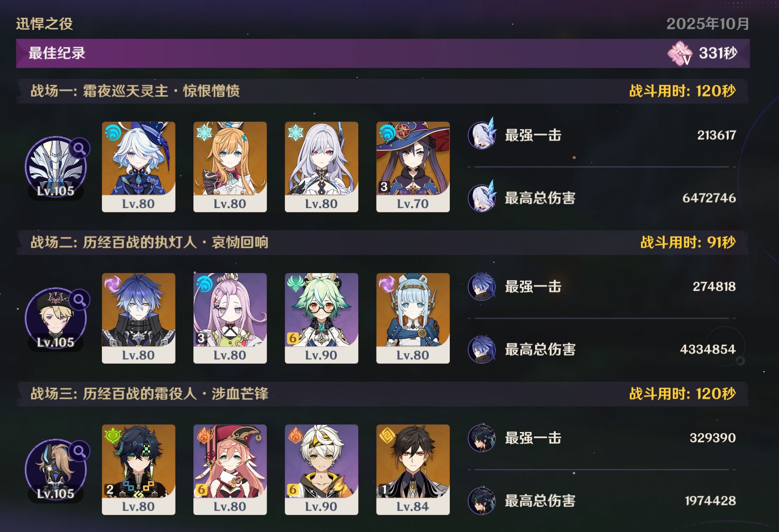The height and width of the screenshot is (532, 779).
Task: Click Skirk avatar next to 最强一击 213617
Action: click(x=482, y=135)
